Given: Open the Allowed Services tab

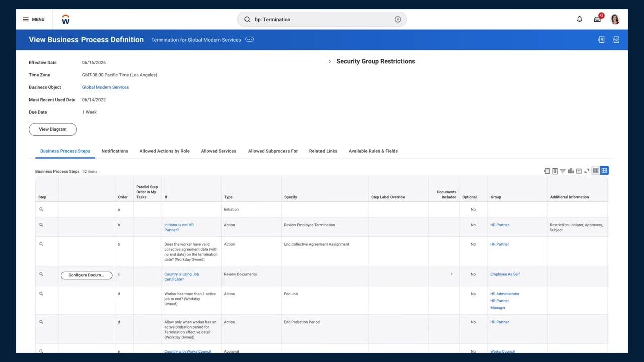Looking at the screenshot, I should click(218, 151).
